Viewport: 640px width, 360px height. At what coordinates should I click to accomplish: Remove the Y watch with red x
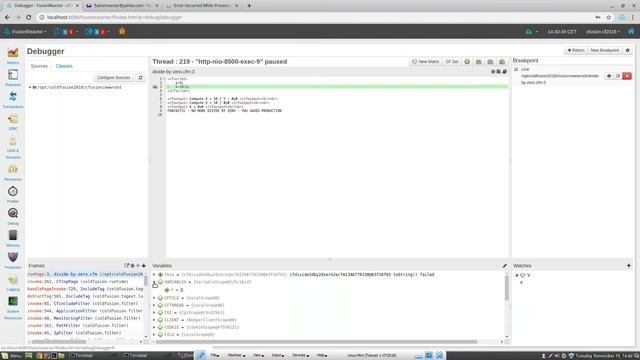[x=517, y=276]
